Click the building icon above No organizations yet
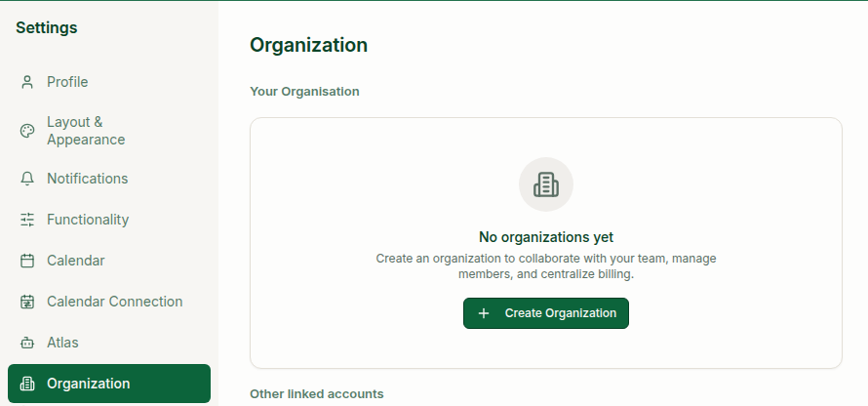Viewport: 868px width, 406px height. pyautogui.click(x=546, y=184)
